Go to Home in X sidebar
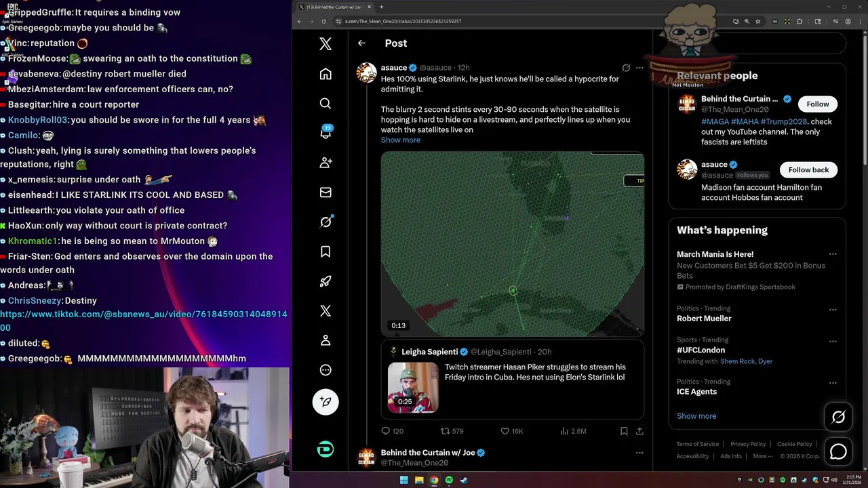The image size is (868, 488). pyautogui.click(x=325, y=74)
